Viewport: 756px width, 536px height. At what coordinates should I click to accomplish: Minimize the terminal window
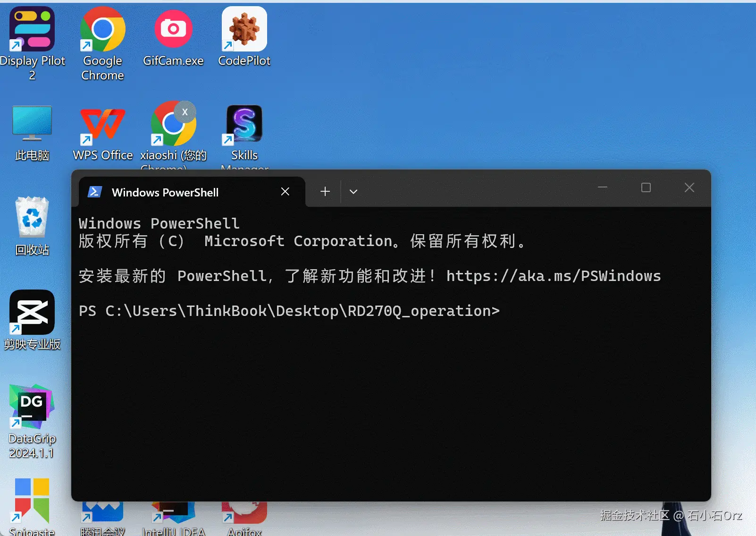click(603, 187)
